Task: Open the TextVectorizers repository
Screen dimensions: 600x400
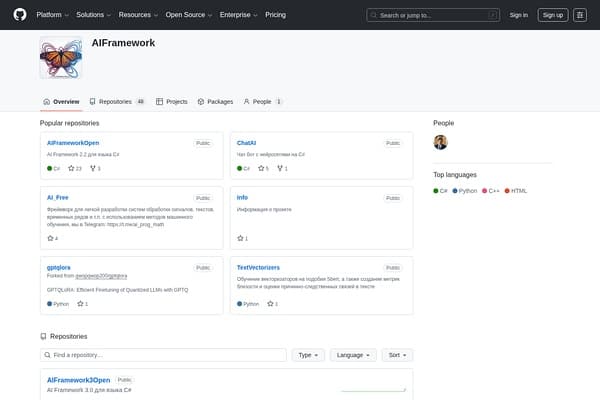Action: pyautogui.click(x=258, y=267)
